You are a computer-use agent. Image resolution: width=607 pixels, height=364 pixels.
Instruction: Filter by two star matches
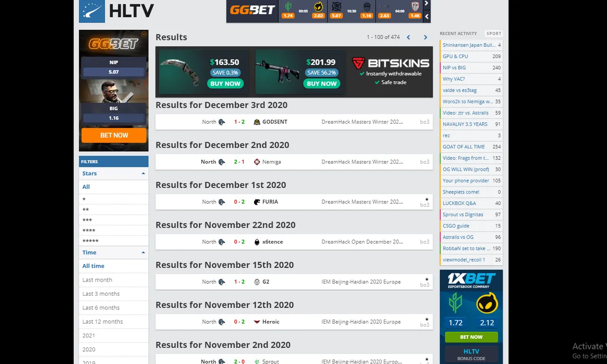pyautogui.click(x=114, y=209)
